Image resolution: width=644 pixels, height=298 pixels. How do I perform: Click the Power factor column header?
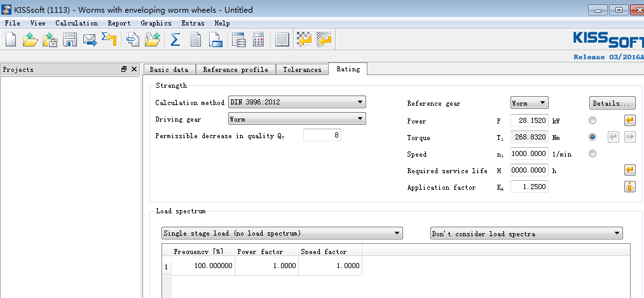pyautogui.click(x=266, y=251)
